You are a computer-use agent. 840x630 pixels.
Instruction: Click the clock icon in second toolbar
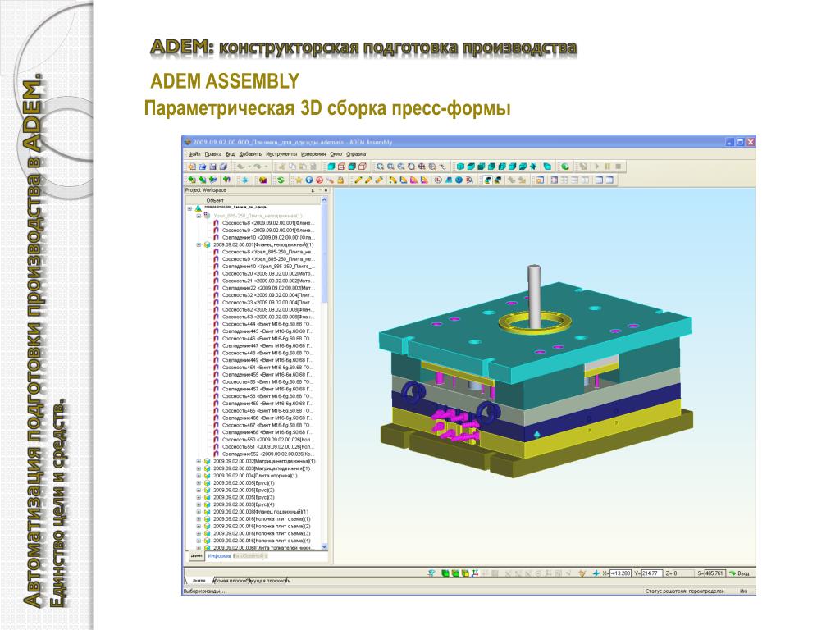[x=438, y=180]
